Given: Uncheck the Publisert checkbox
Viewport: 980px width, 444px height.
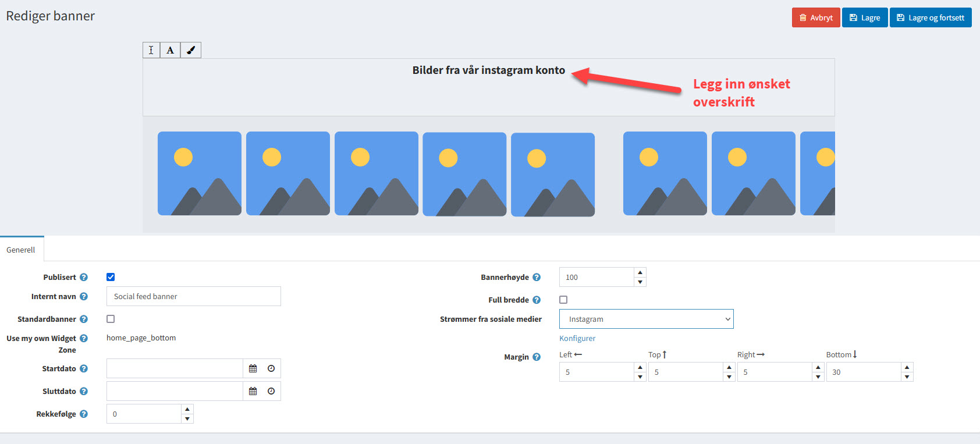Looking at the screenshot, I should tap(111, 277).
